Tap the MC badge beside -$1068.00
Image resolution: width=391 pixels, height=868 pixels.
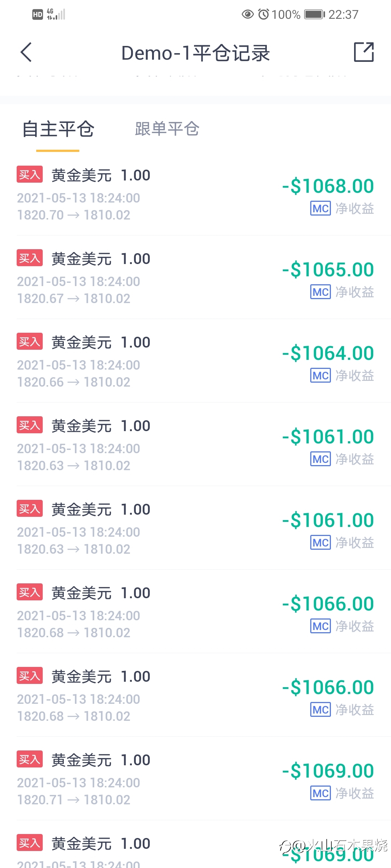point(320,208)
